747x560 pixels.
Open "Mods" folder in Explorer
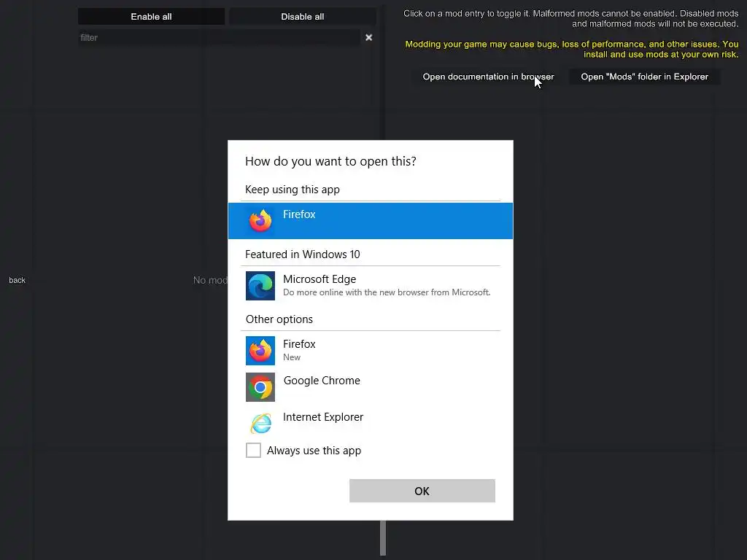click(x=644, y=77)
